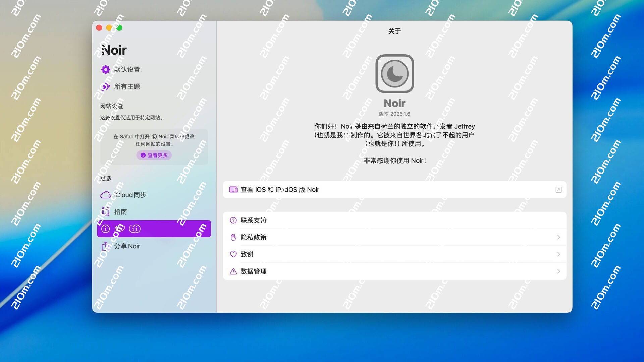Viewport: 644px width, 362px height.
Task: Open 默认设置 in the sidebar
Action: click(154, 69)
